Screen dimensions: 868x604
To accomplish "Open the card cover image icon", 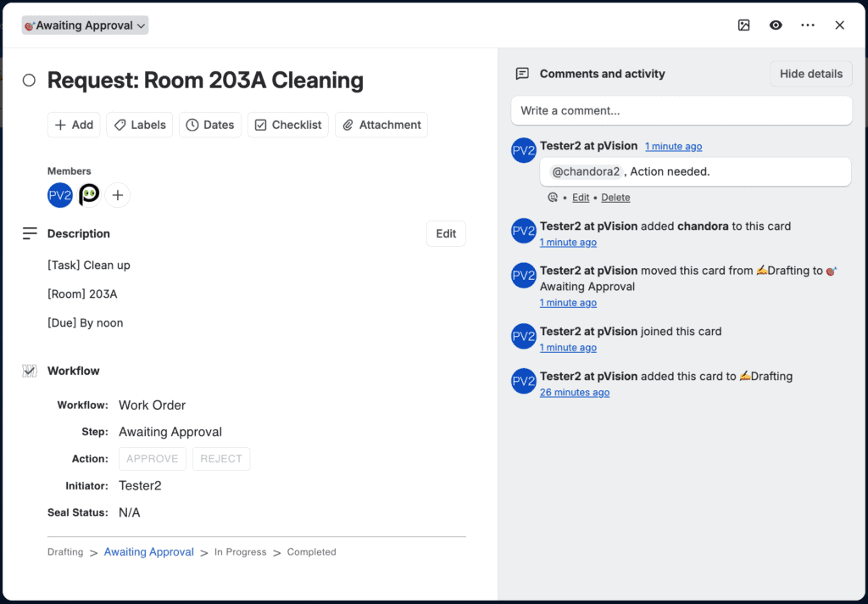I will click(744, 25).
